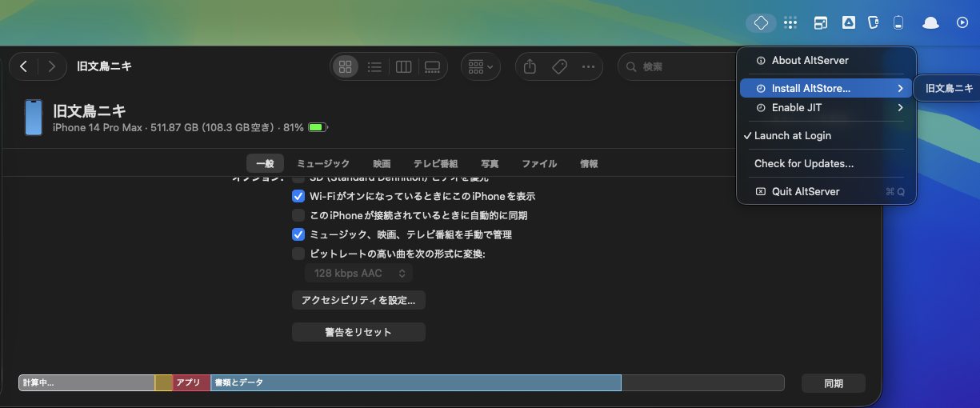Image resolution: width=980 pixels, height=408 pixels.
Task: Click the アクセシビリティを設定... button
Action: pyautogui.click(x=358, y=301)
